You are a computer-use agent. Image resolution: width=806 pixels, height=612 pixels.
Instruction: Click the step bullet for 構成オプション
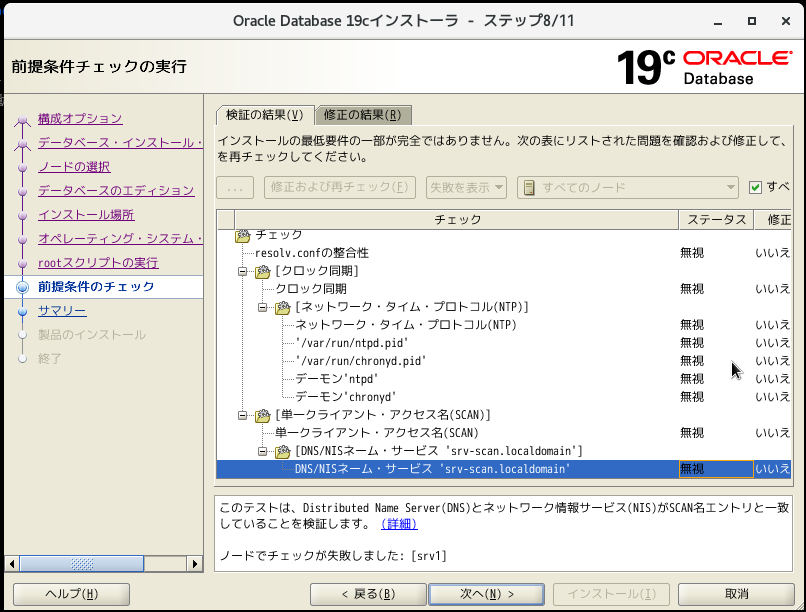22,121
